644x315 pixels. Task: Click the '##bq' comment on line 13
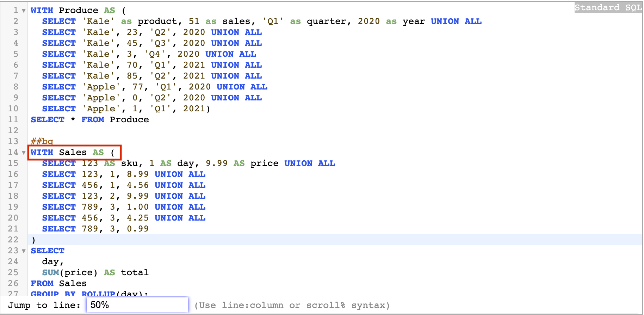[42, 142]
